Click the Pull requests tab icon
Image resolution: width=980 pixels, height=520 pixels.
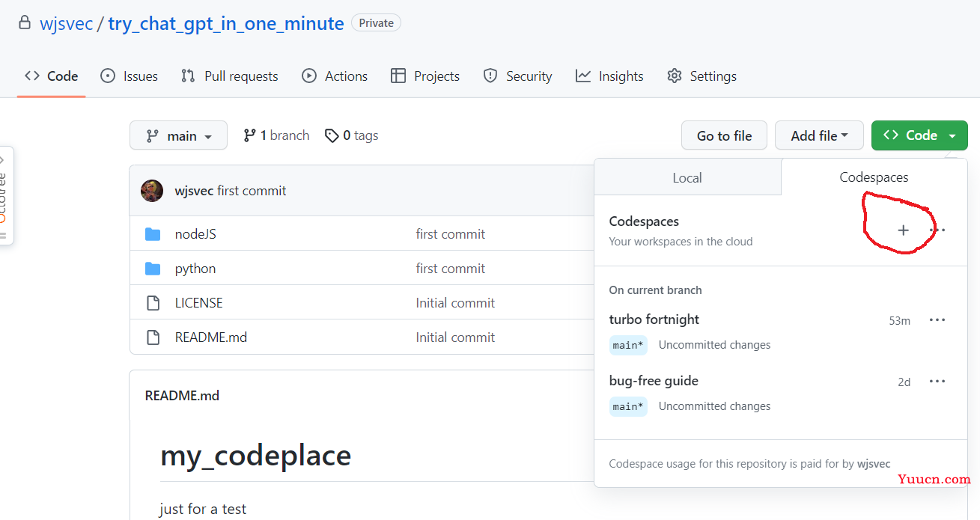[x=188, y=76]
